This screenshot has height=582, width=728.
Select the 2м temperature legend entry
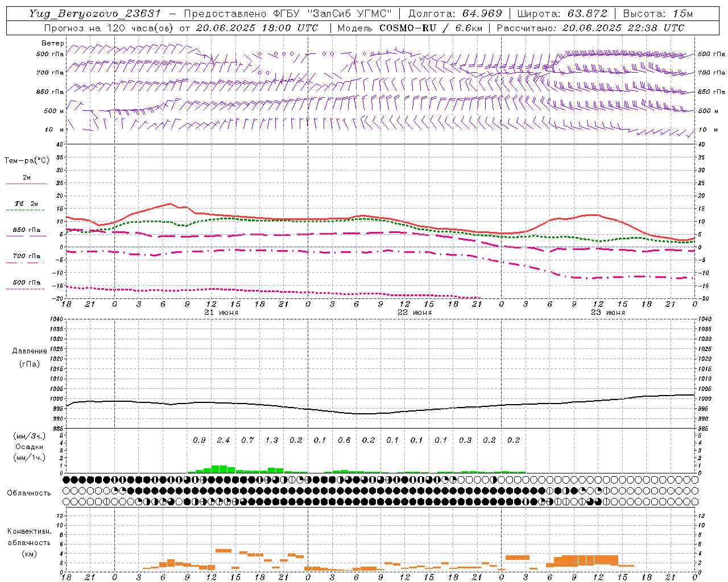(27, 177)
